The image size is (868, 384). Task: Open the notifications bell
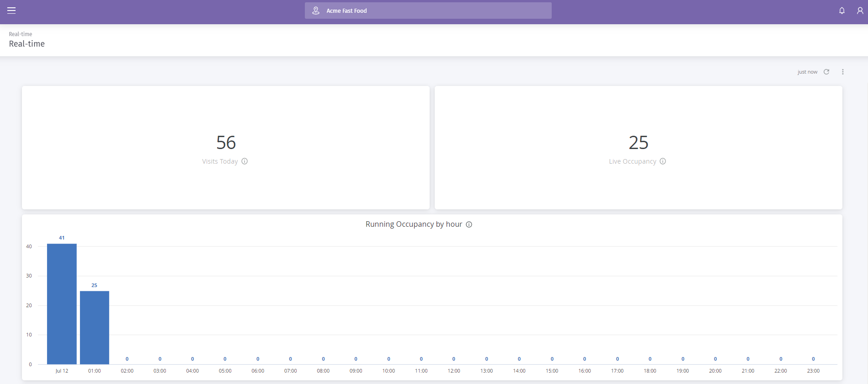click(x=841, y=11)
